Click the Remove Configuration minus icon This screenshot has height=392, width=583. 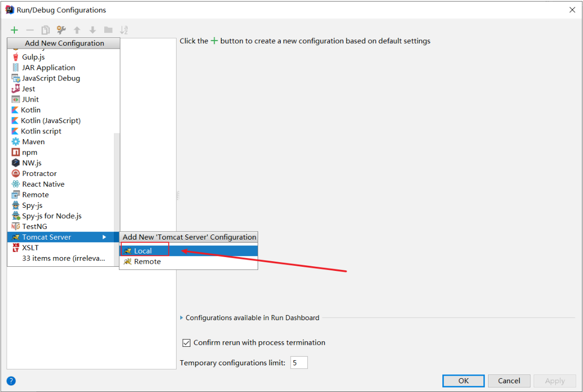(x=30, y=30)
